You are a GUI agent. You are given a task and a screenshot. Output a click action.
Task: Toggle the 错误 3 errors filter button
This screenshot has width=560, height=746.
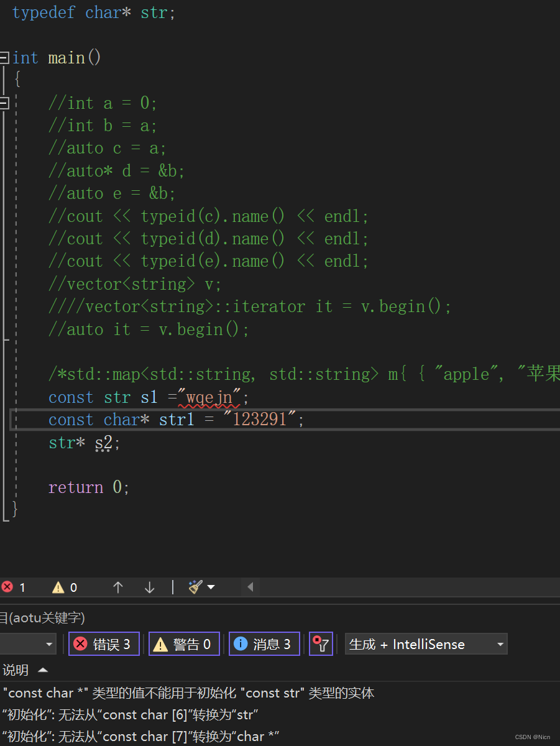click(x=104, y=644)
